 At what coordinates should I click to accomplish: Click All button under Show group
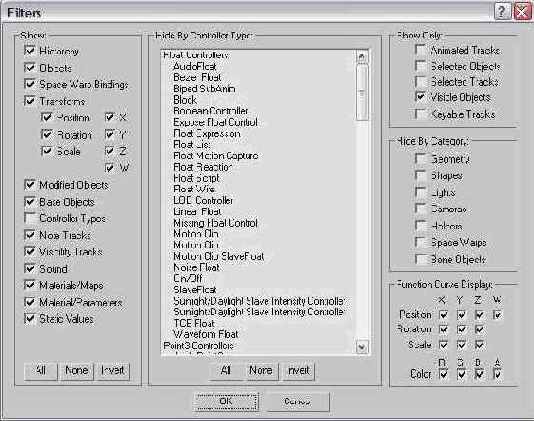click(41, 370)
